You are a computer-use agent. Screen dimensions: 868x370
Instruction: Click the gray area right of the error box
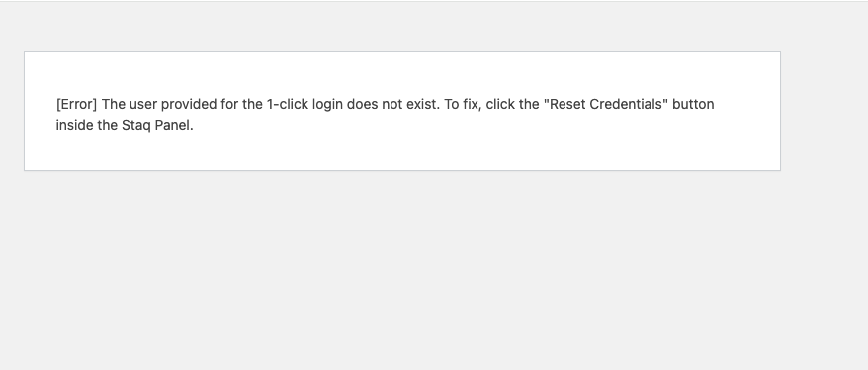tap(825, 111)
